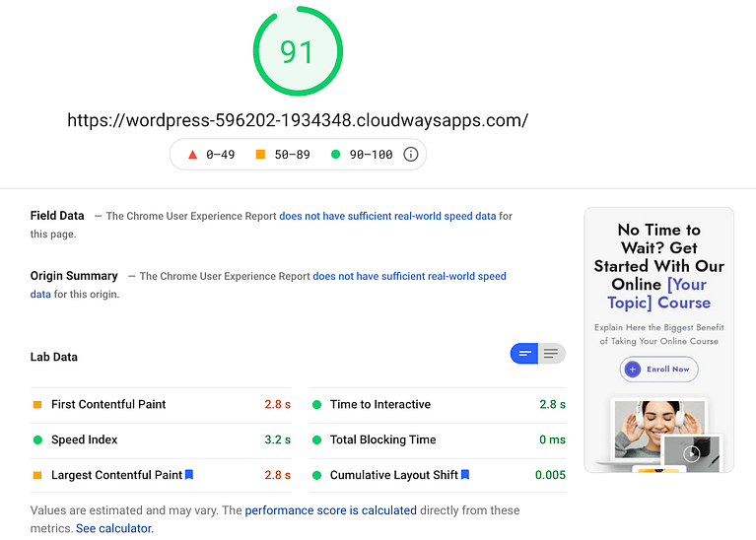Viewport: 756px width, 540px height.
Task: Switch Lab Data to compact view
Action: (x=524, y=354)
